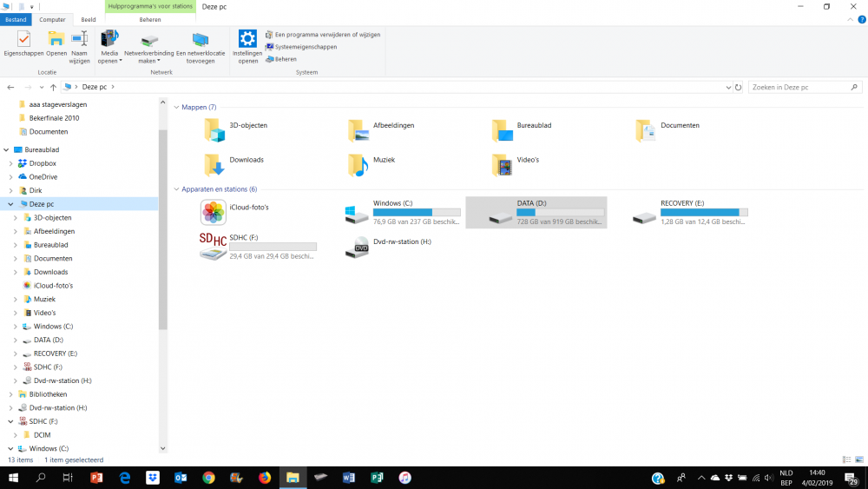
Task: Open iCloud-foto's in the stations list
Action: (214, 211)
